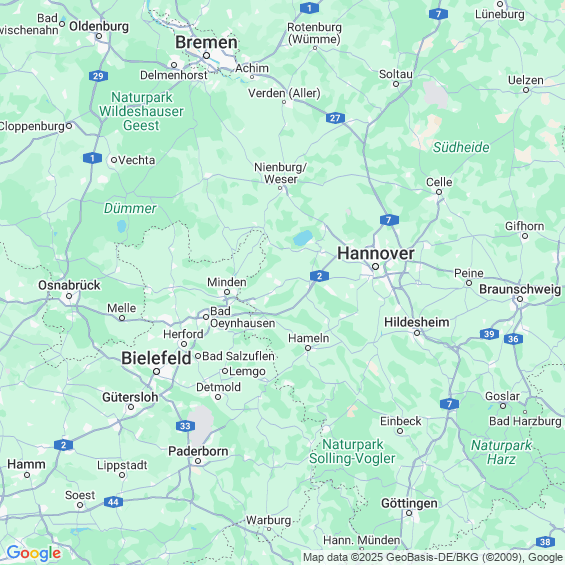This screenshot has height=565, width=565.
Task: Select the Bielefeld city label
Action: click(156, 358)
